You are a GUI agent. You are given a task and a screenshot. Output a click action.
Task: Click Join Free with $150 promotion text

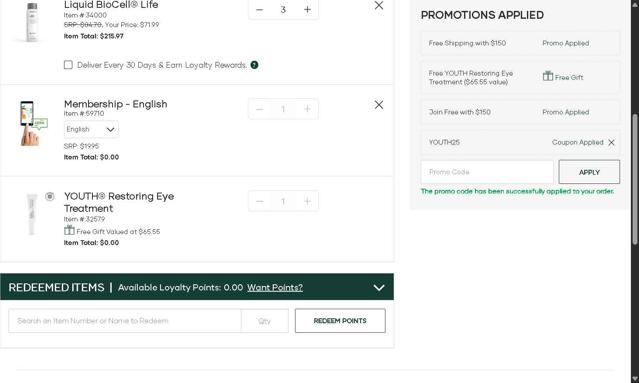point(459,112)
